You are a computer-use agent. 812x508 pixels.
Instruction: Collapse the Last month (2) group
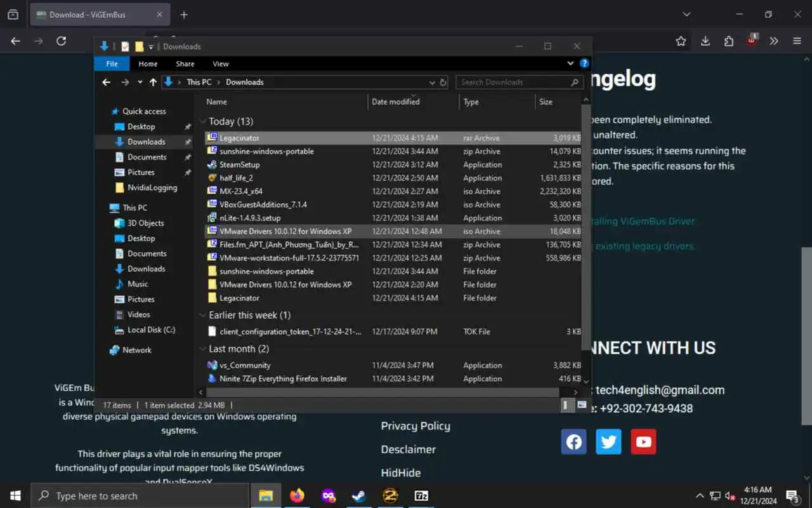(204, 349)
